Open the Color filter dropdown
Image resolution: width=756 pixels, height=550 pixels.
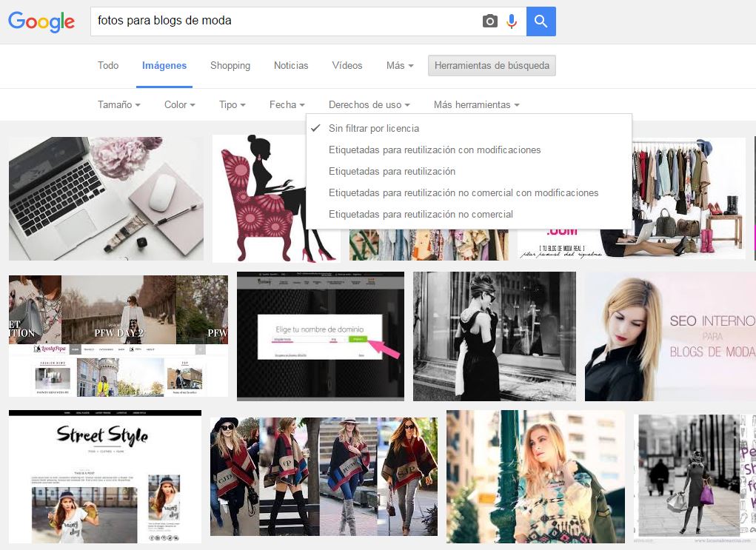coord(179,104)
